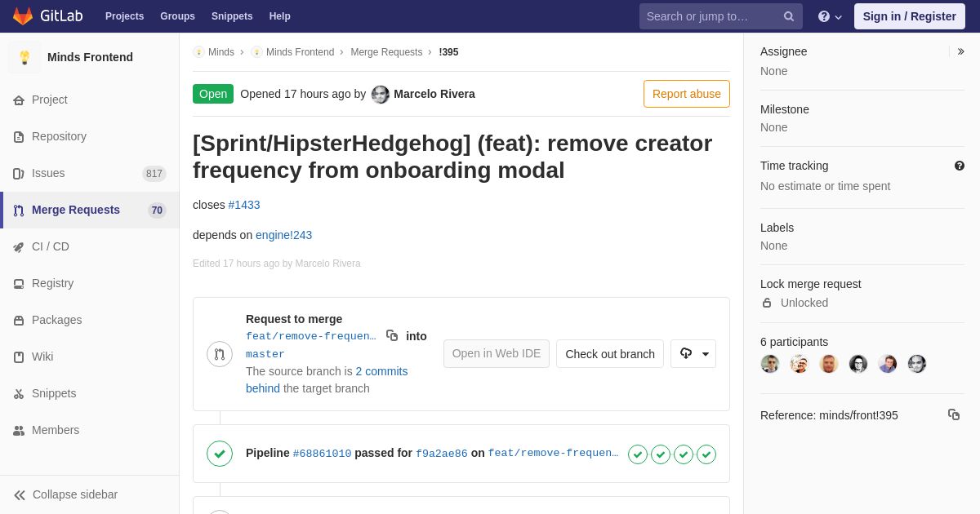Open Projects in top navigation

point(124,16)
